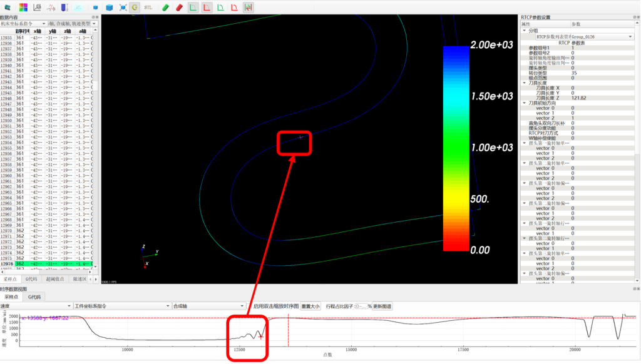
Task: Collapse the 刀具长度 tree node
Action: click(x=525, y=83)
